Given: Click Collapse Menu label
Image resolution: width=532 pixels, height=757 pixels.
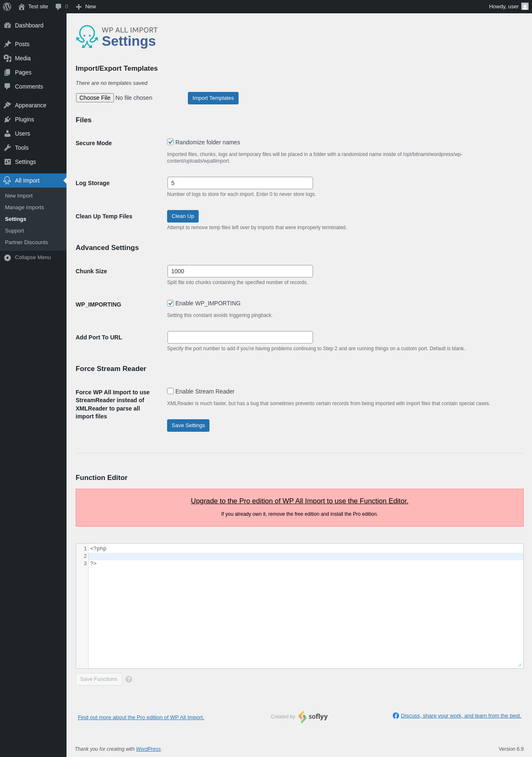Looking at the screenshot, I should click(33, 257).
